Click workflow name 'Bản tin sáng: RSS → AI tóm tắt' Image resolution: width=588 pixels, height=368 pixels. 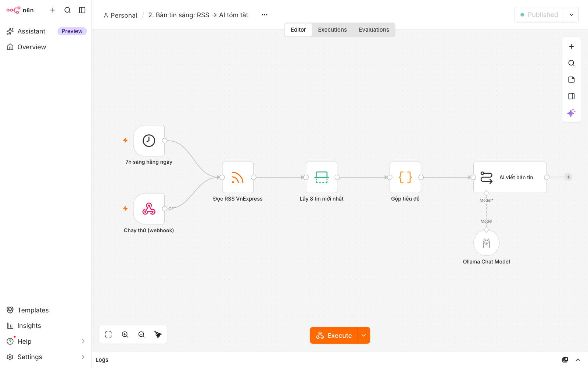click(198, 15)
